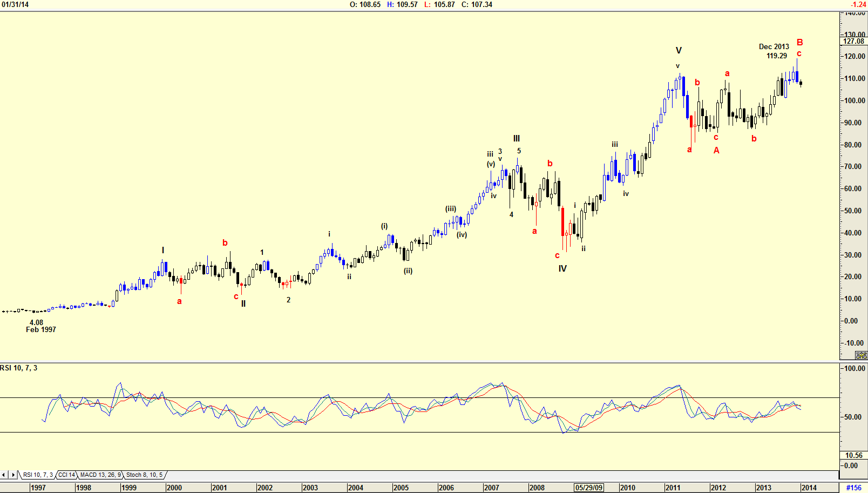This screenshot has height=493, width=868.
Task: Click the 2014 year on time axis
Action: [809, 488]
